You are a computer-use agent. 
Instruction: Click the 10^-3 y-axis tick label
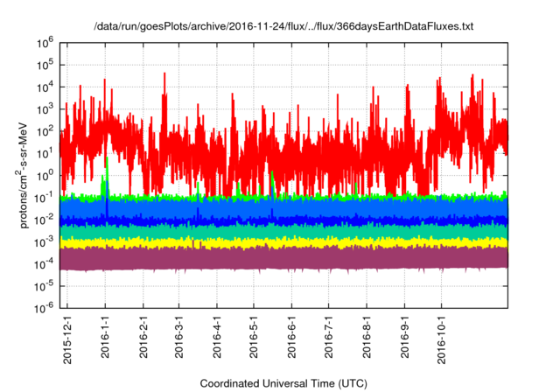(44, 241)
